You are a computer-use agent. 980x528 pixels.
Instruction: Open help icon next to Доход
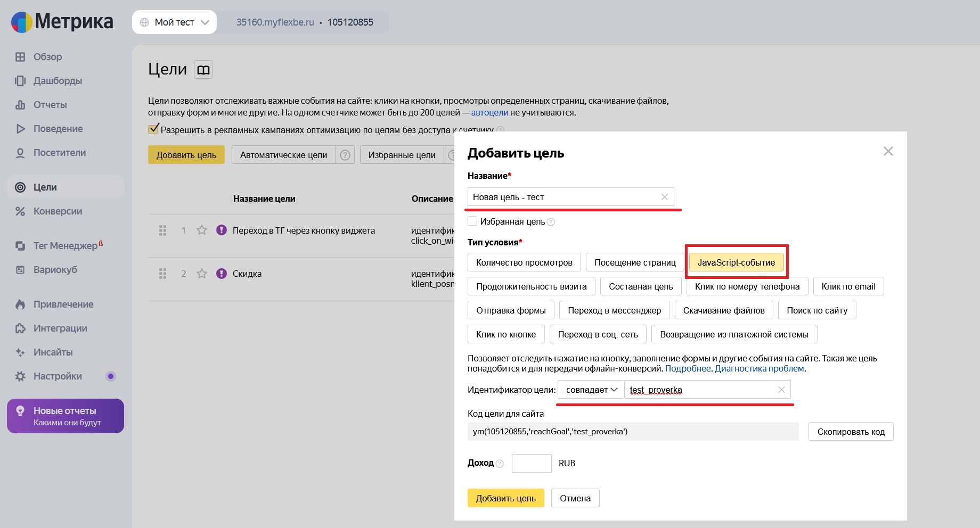(x=500, y=464)
